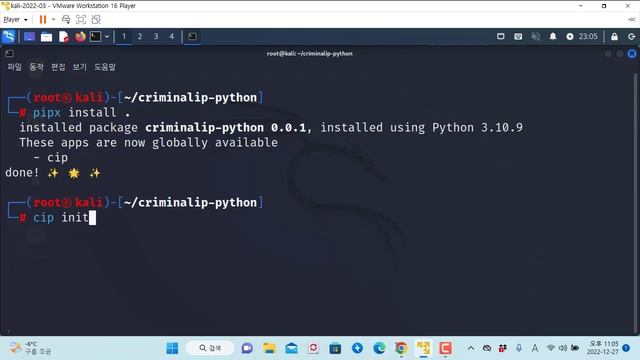Open the 23:05 clock in Kali panel
640x360 pixels.
tap(588, 37)
